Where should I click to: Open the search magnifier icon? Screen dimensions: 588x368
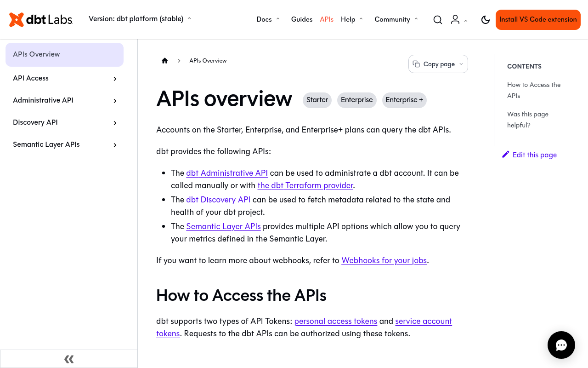tap(438, 19)
